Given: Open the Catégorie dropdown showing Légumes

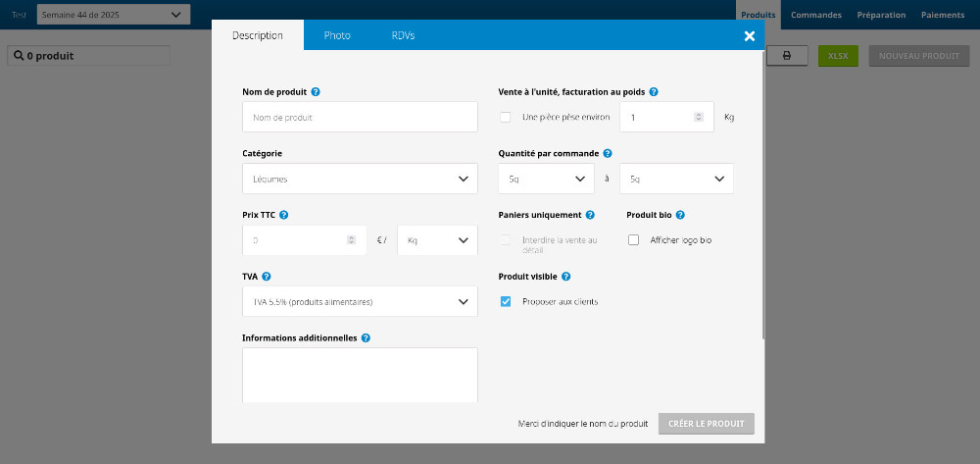Looking at the screenshot, I should coord(360,179).
